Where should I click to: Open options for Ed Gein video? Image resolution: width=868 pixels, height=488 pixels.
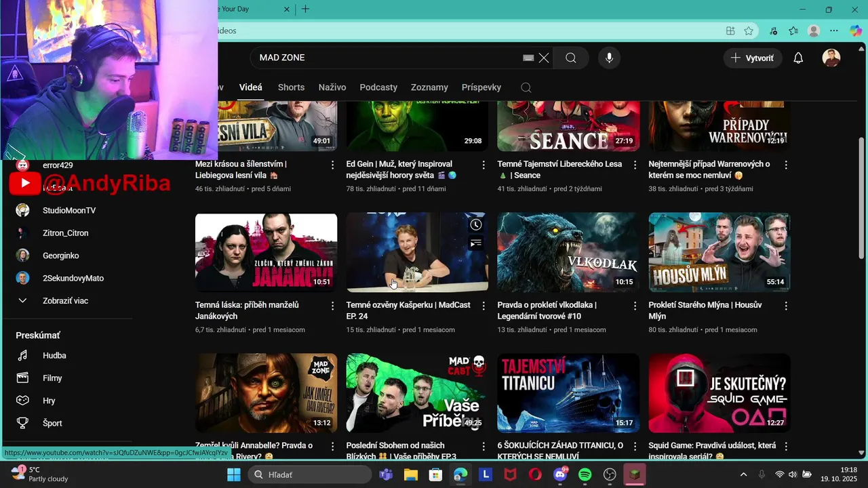pos(484,165)
